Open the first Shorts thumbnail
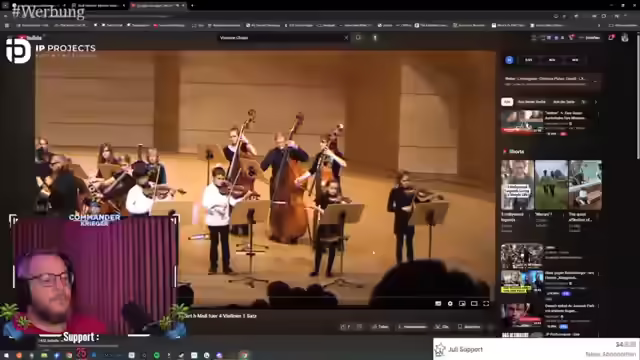The width and height of the screenshot is (640, 360). pos(517,185)
